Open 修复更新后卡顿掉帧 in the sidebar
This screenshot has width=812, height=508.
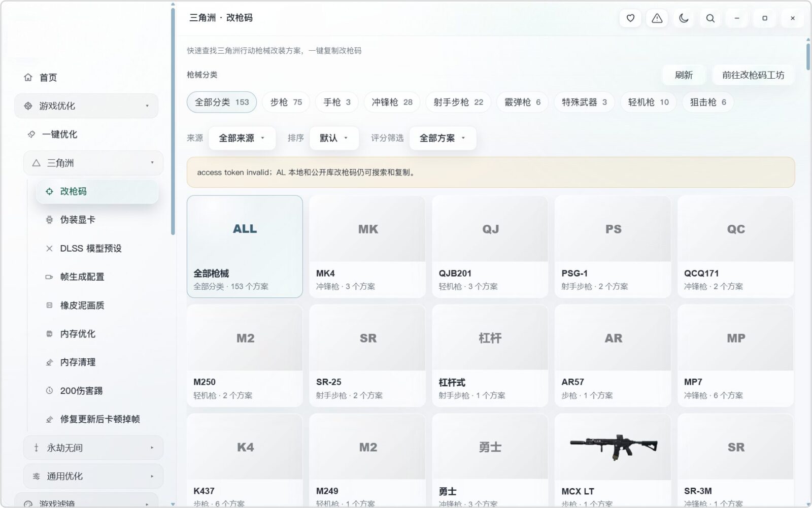point(96,419)
